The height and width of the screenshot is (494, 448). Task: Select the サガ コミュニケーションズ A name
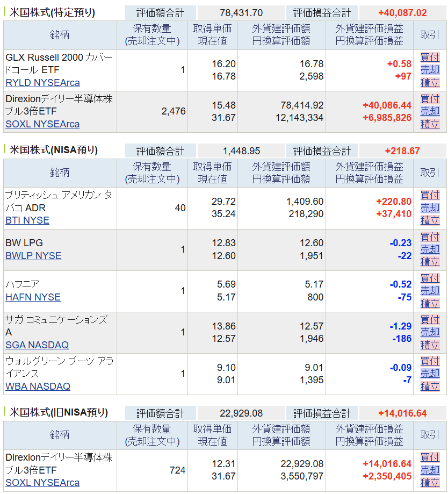(x=56, y=326)
